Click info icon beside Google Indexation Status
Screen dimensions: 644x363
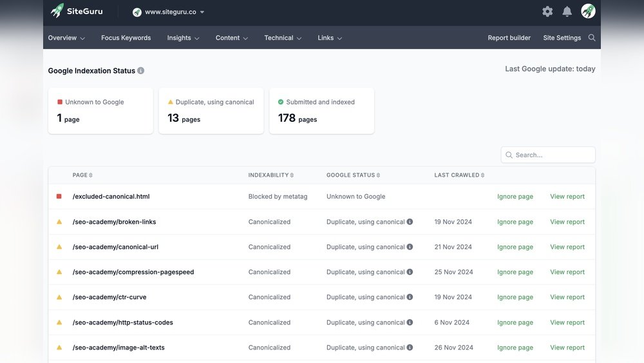[141, 71]
